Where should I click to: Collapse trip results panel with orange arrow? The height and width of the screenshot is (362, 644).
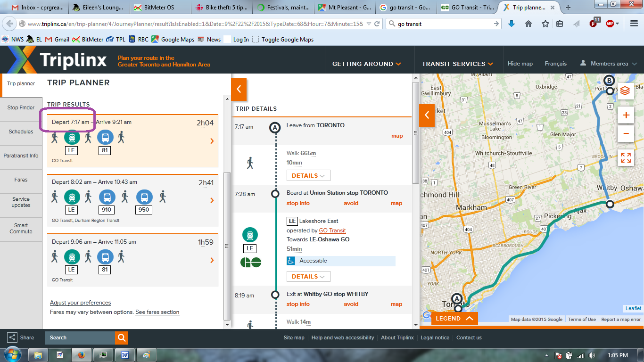[x=239, y=89]
